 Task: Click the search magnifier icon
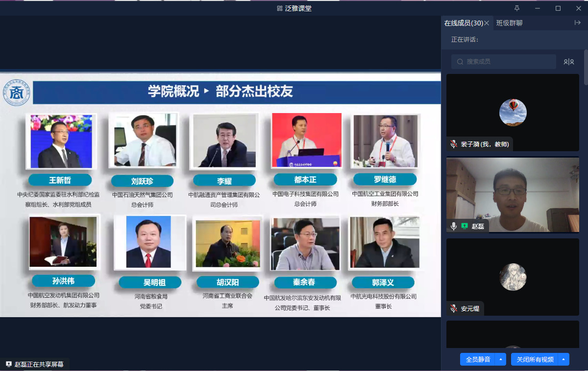(460, 62)
